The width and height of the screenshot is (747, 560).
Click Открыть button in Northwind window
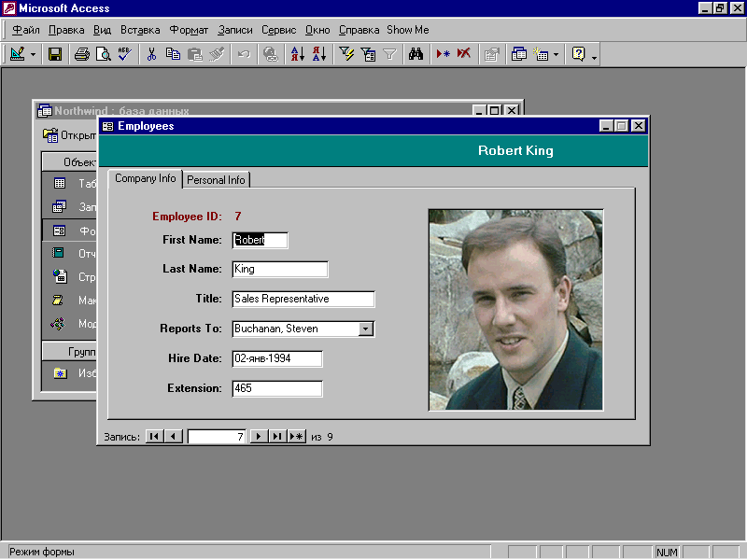(x=69, y=135)
